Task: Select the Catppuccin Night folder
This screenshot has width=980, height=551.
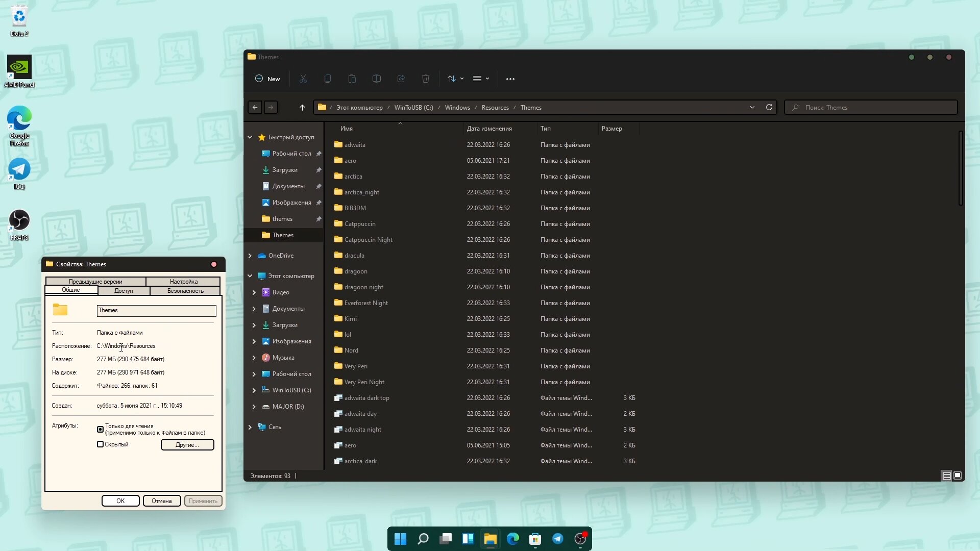Action: click(x=369, y=240)
